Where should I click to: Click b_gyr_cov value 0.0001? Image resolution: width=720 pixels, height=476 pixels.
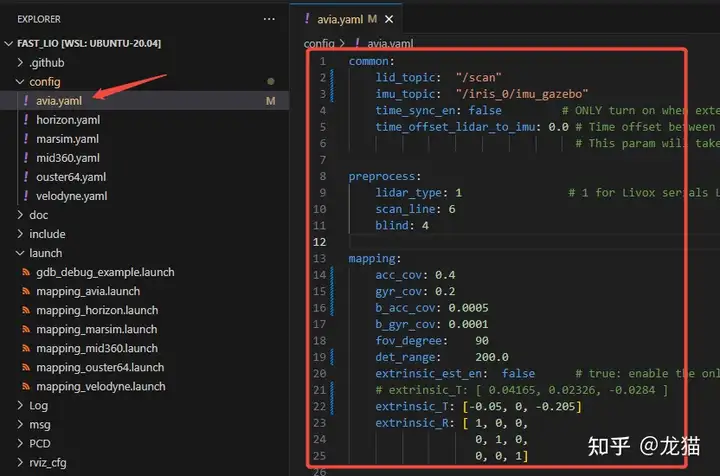click(468, 324)
